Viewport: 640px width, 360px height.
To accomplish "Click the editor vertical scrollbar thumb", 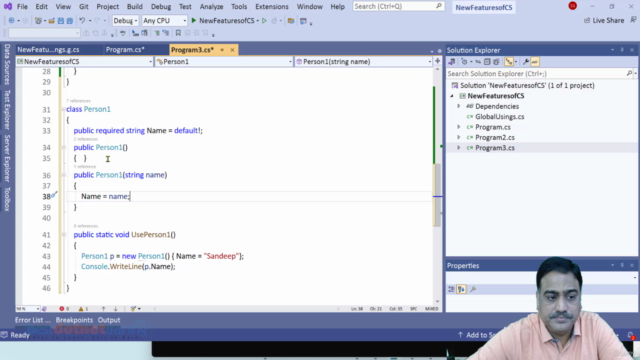I will (x=437, y=195).
